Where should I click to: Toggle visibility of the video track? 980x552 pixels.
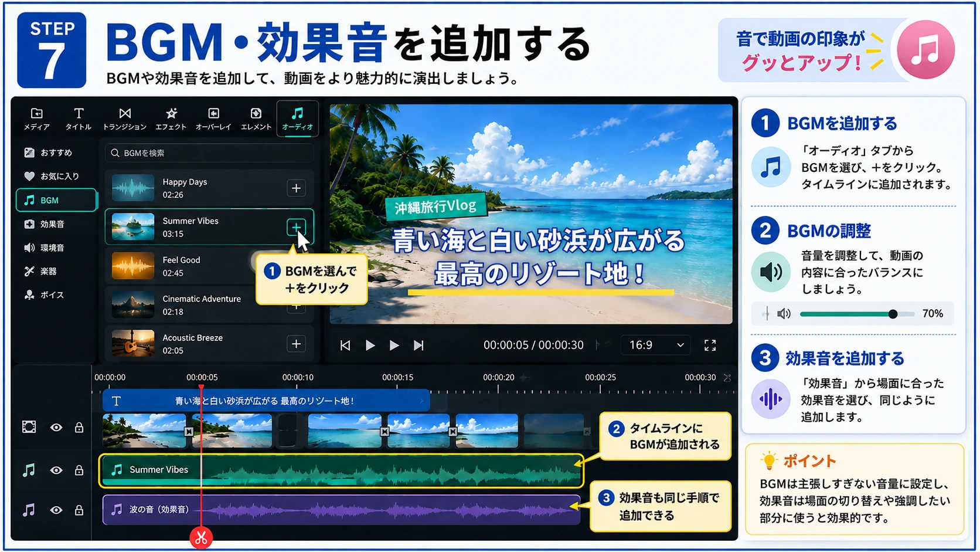(x=56, y=428)
